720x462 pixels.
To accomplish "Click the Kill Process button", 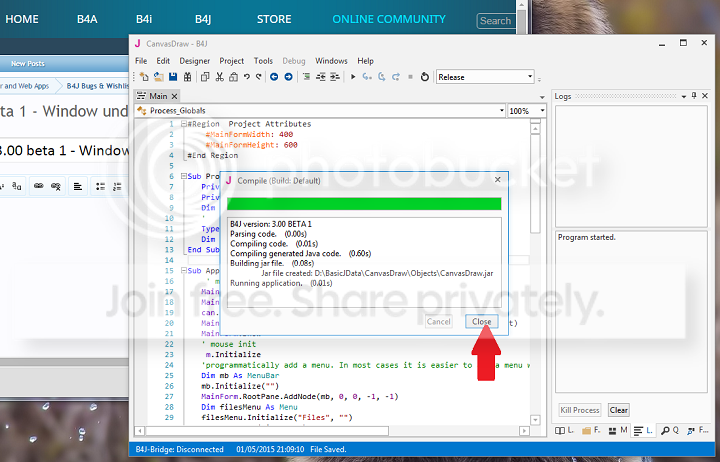I will click(x=579, y=410).
